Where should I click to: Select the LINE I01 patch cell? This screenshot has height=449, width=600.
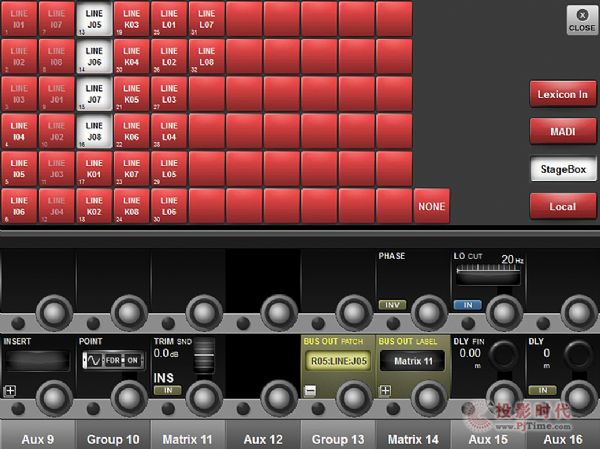tap(19, 19)
